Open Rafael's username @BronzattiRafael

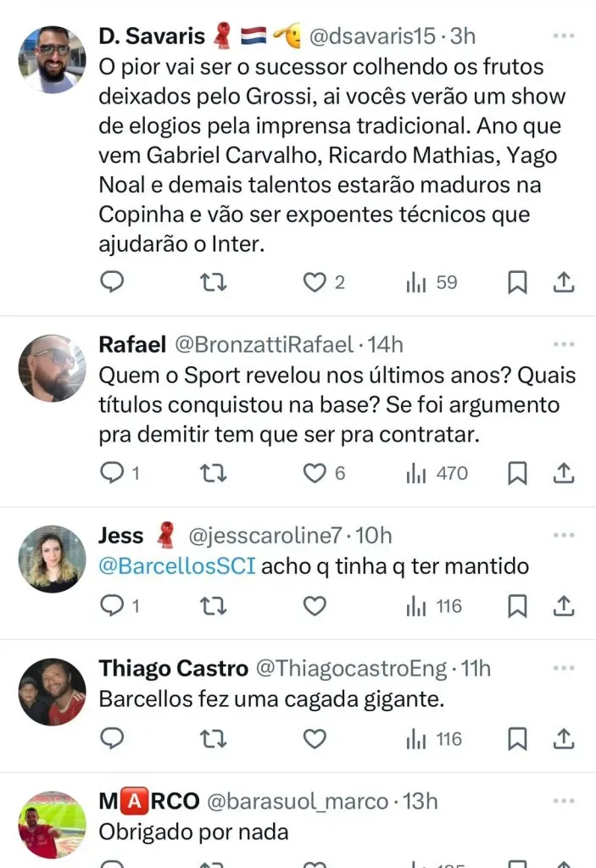[x=264, y=345]
